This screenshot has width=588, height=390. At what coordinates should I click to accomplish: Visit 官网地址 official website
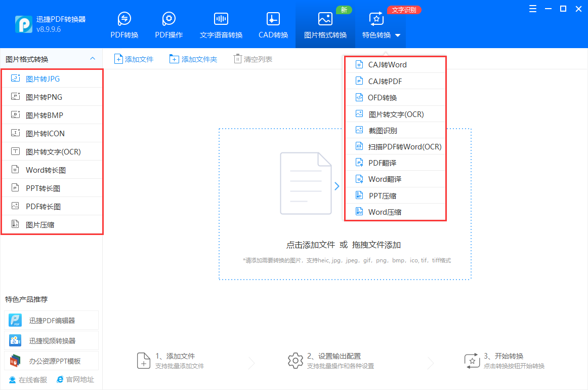[75, 379]
